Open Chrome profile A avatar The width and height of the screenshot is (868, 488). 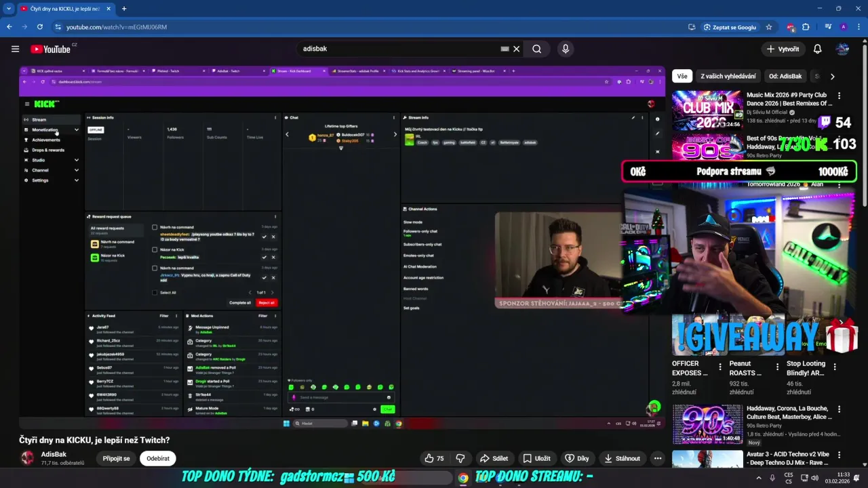click(x=843, y=27)
